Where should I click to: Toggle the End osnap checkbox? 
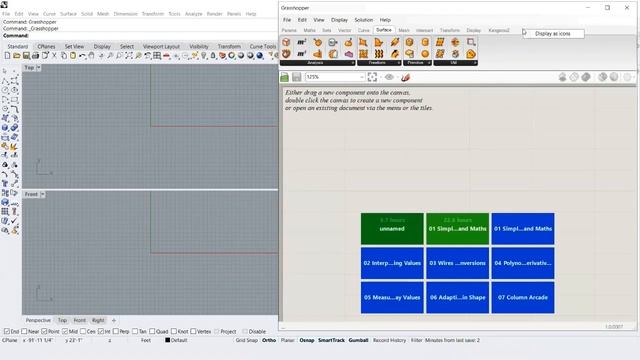click(7, 331)
